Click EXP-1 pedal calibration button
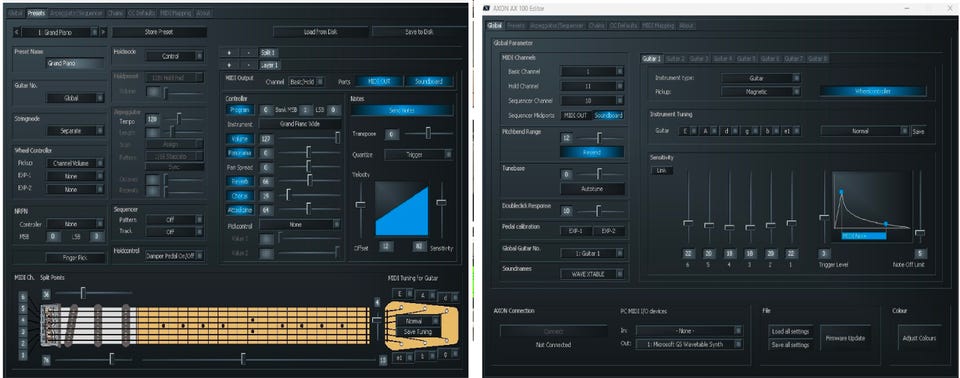 click(x=577, y=232)
